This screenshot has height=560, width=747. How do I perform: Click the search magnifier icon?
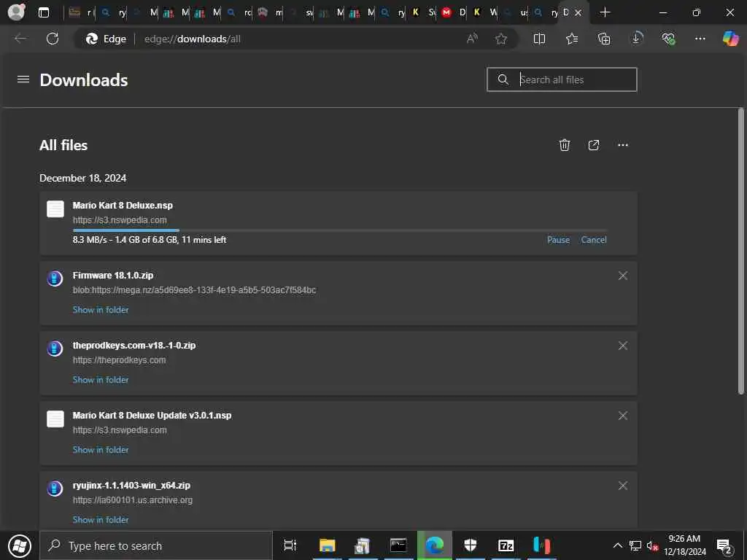[503, 79]
